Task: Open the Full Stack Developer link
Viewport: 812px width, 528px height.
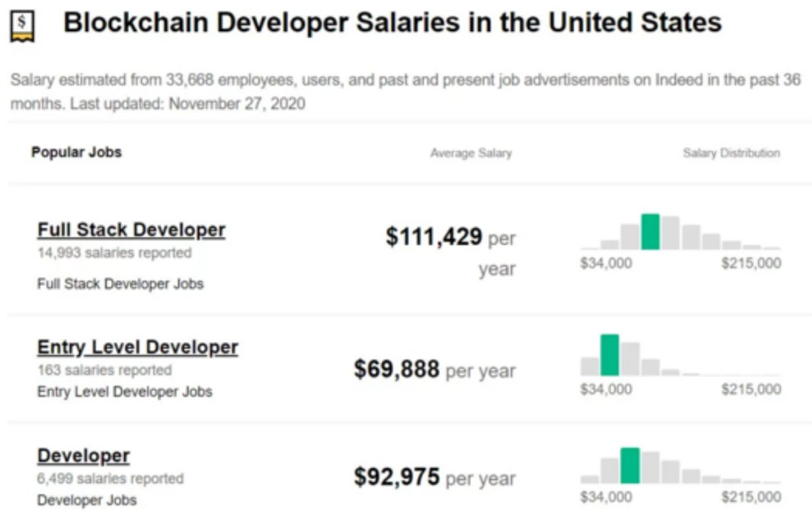Action: (131, 230)
